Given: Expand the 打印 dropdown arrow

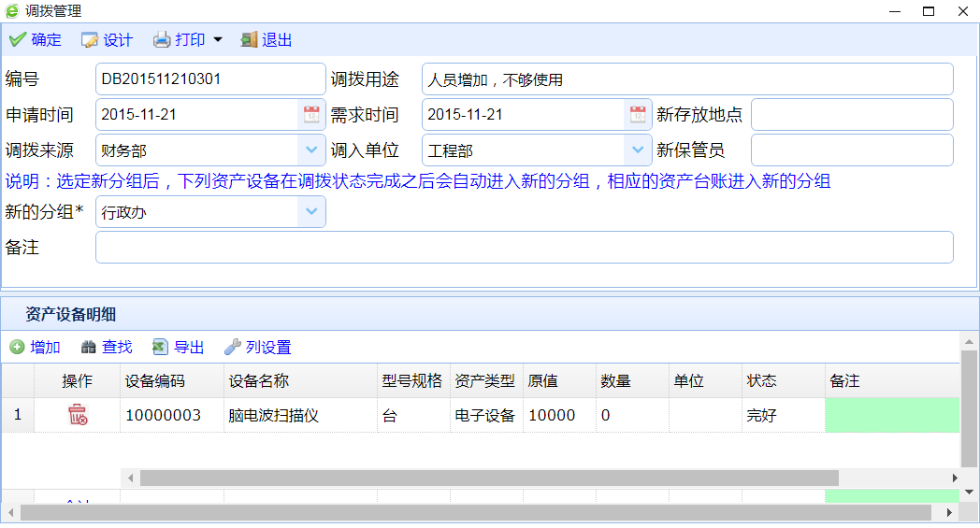Looking at the screenshot, I should click(x=218, y=40).
